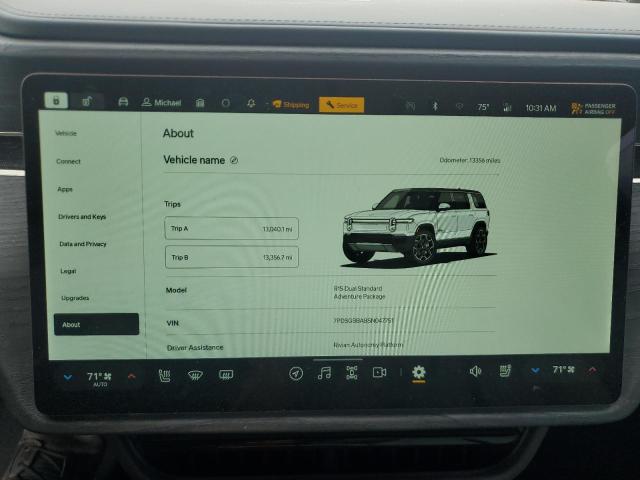Toggle front windshield defrost icon
Image resolution: width=640 pixels, height=480 pixels.
(195, 375)
